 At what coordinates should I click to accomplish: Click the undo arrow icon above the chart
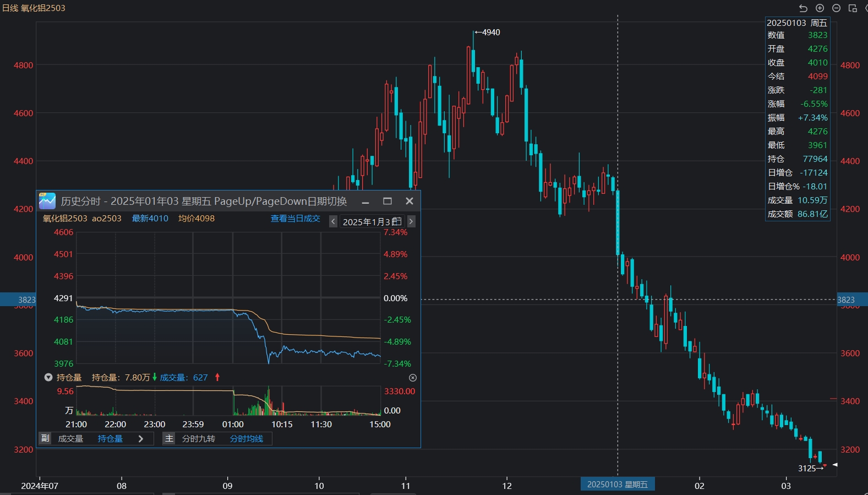point(803,8)
